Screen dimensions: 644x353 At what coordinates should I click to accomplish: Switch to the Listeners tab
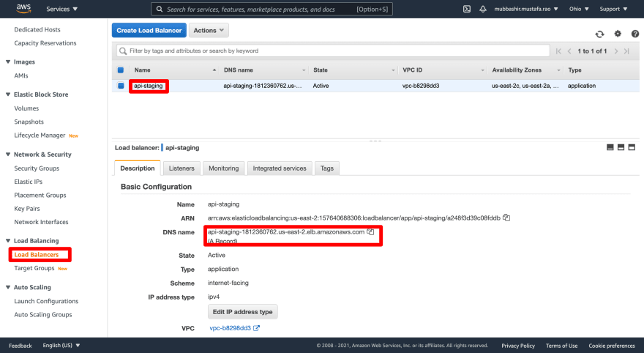[181, 168]
